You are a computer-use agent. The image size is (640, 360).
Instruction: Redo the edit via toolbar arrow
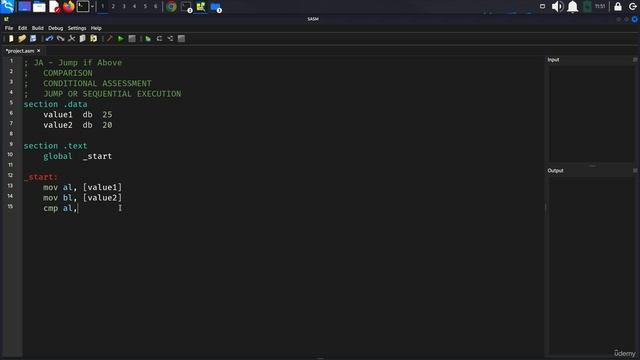coord(60,39)
